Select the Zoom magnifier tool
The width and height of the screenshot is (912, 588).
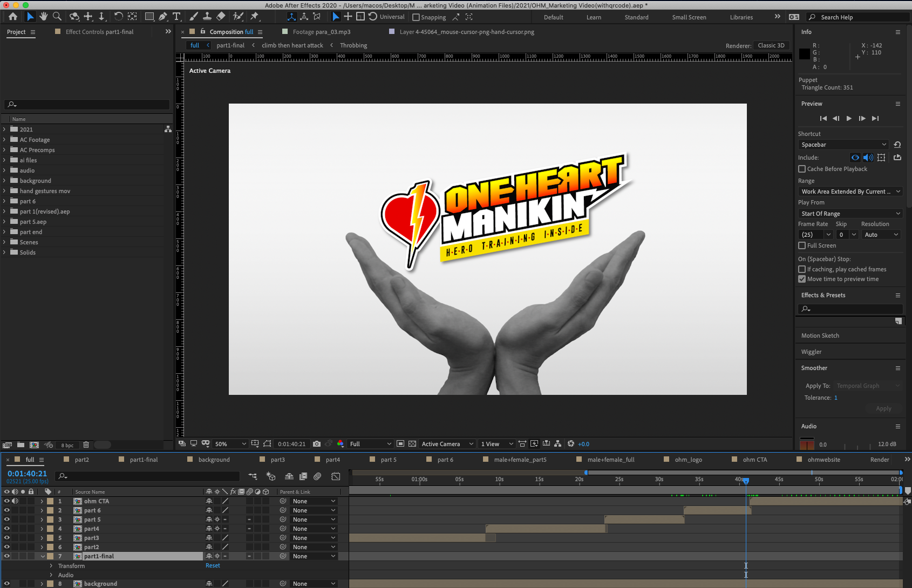click(x=57, y=17)
